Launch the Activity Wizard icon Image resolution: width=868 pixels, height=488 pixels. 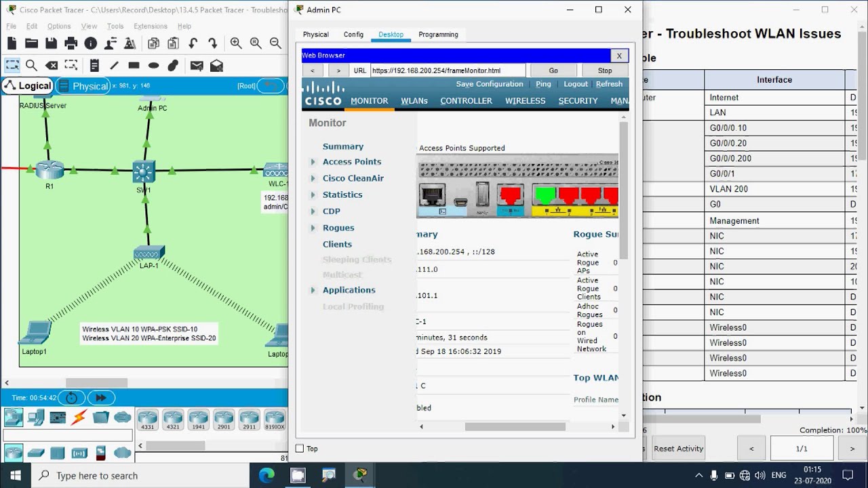[x=111, y=43]
